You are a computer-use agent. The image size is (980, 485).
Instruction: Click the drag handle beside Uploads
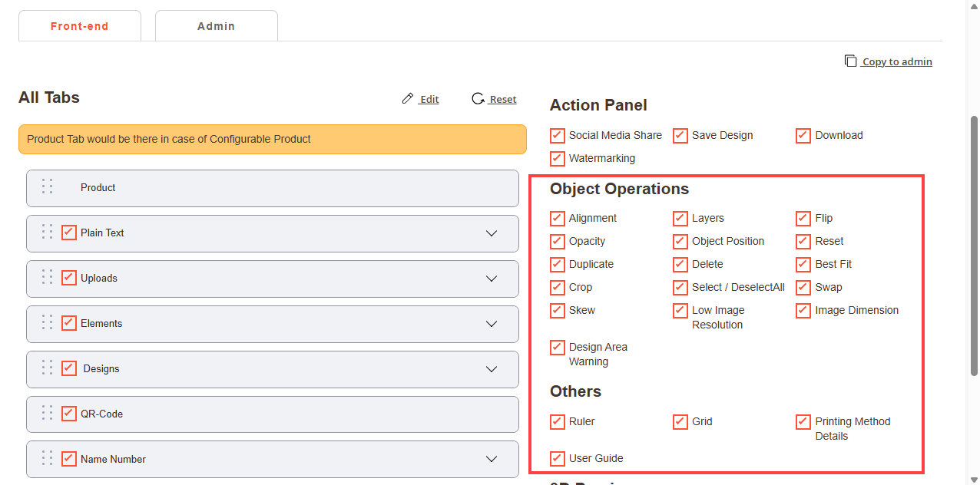pyautogui.click(x=47, y=277)
